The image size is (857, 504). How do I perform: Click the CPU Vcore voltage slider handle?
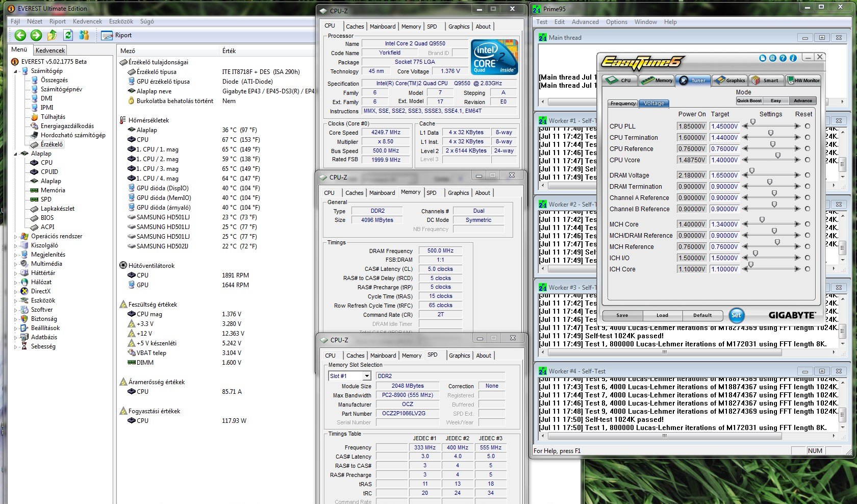point(777,156)
